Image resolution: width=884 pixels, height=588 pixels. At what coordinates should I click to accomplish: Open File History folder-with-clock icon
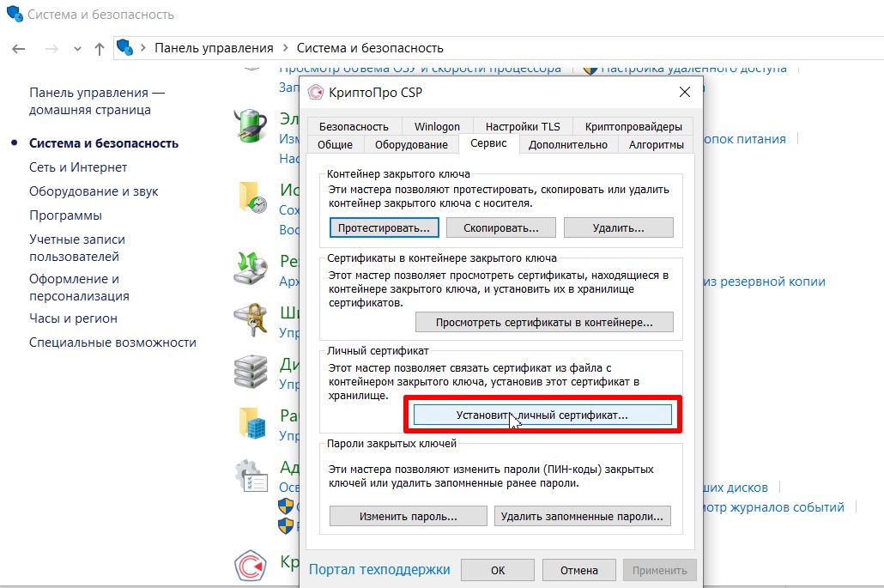click(251, 198)
